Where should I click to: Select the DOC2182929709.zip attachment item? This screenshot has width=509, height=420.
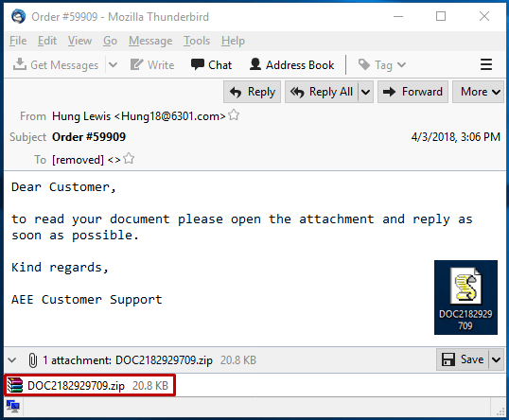point(90,385)
